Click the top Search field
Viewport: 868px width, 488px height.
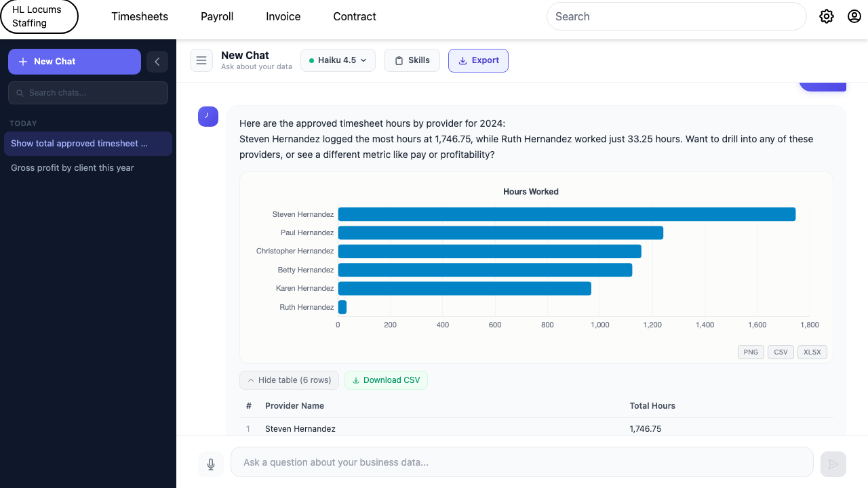click(x=676, y=16)
